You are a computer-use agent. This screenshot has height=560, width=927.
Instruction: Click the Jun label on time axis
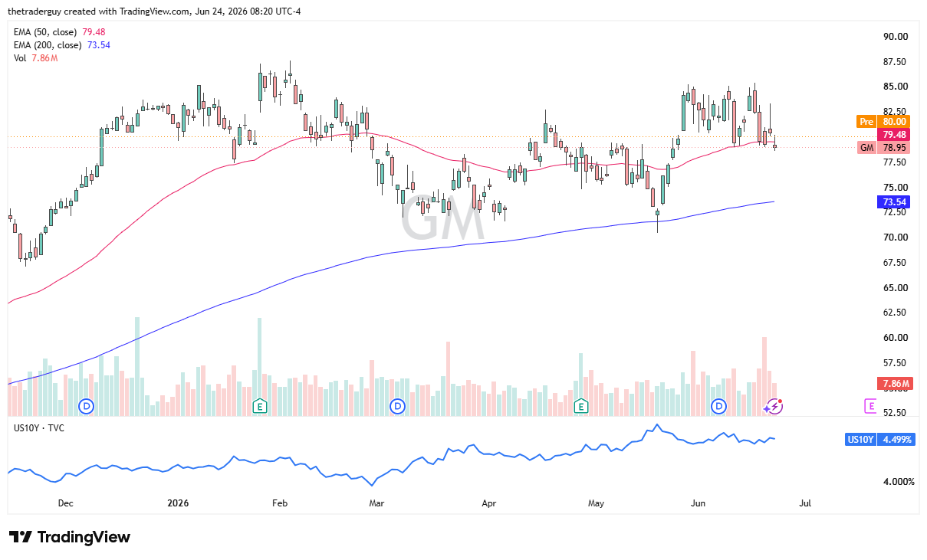(698, 503)
